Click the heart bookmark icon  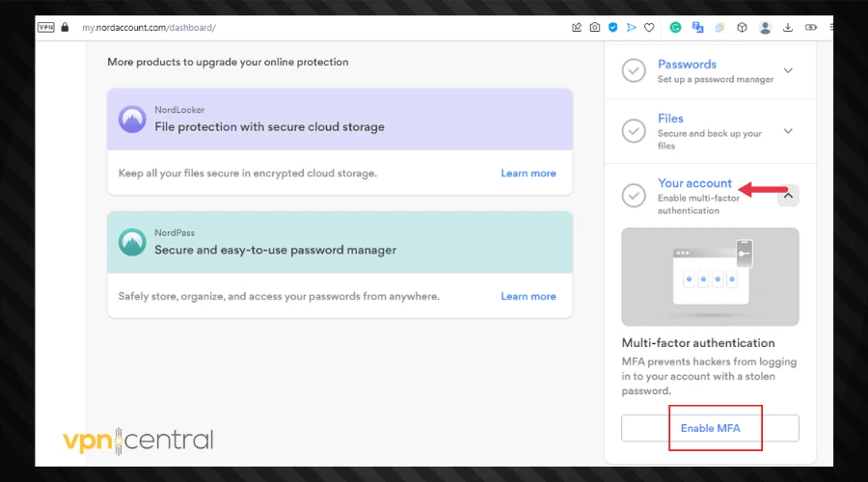[x=649, y=27]
